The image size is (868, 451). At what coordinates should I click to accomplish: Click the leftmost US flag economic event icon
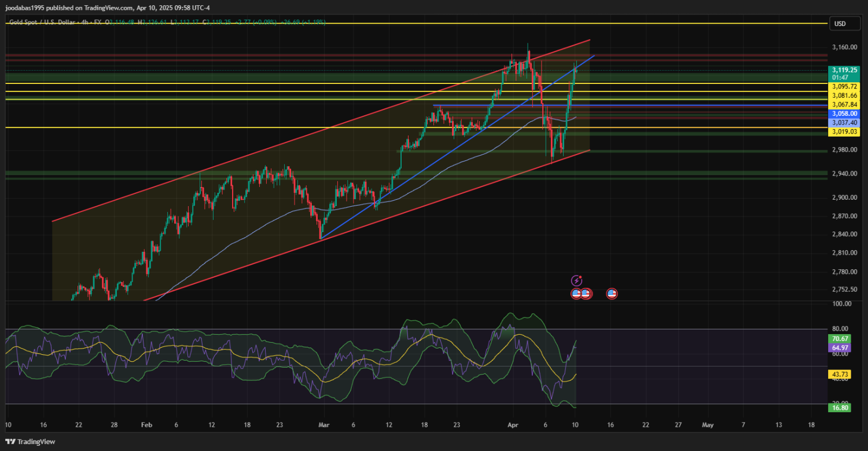point(576,294)
